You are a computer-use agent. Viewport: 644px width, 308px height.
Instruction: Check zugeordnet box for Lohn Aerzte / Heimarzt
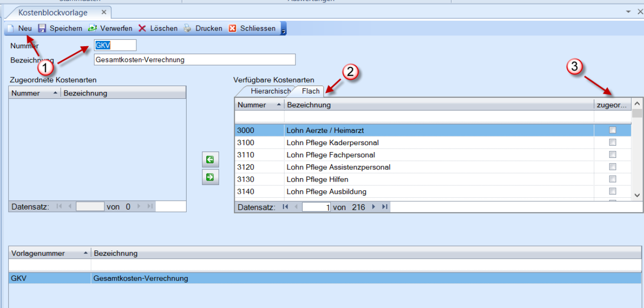tap(612, 130)
